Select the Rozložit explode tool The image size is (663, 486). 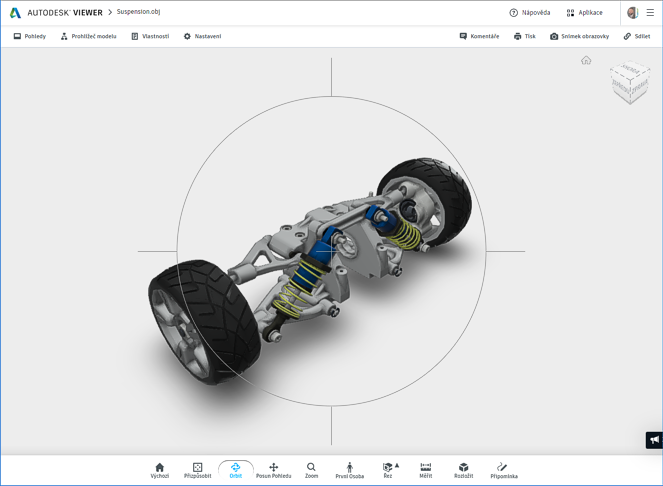[463, 470]
